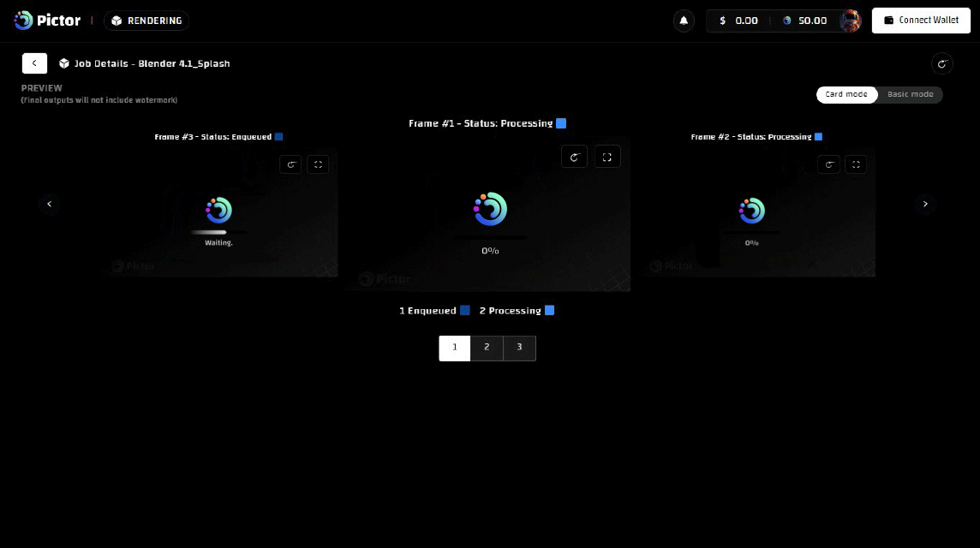Click Frame #1 0% progress bar
980x548 pixels.
pos(490,237)
